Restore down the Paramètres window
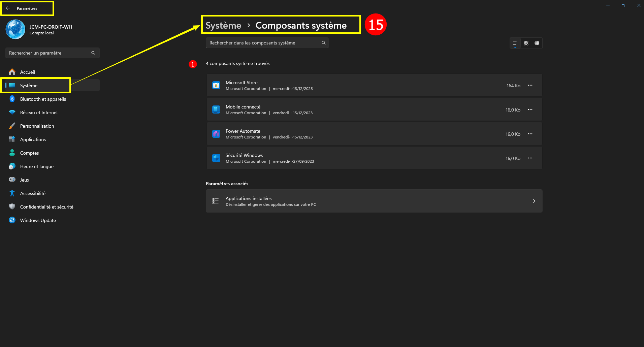 pos(623,5)
